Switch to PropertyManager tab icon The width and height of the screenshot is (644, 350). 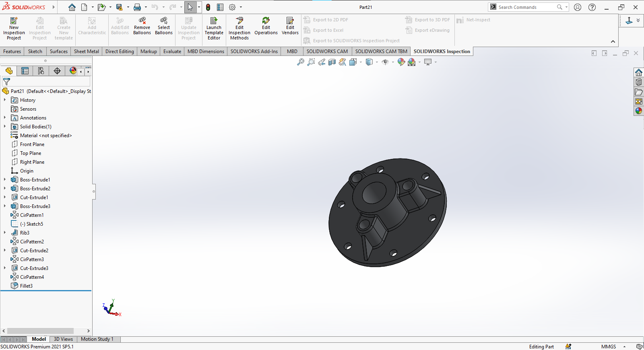(x=25, y=71)
